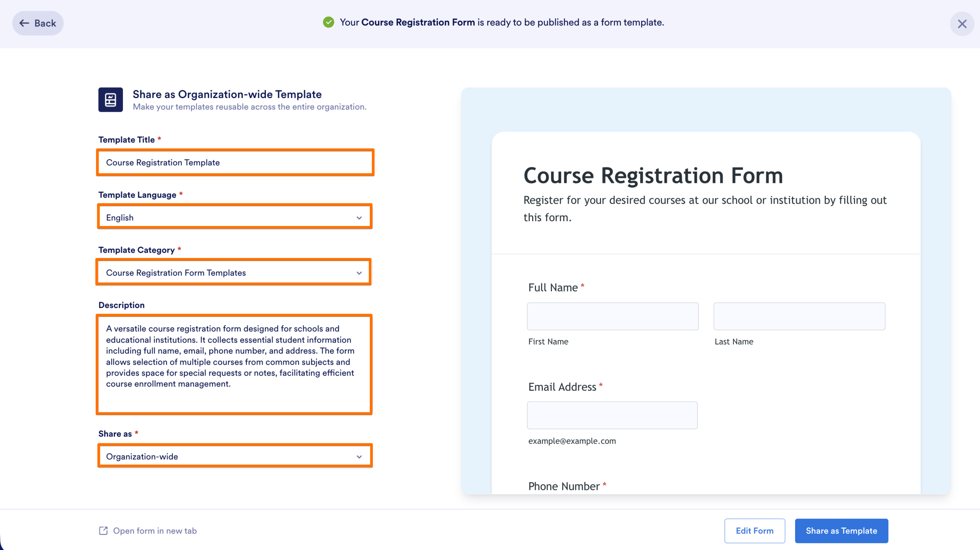The height and width of the screenshot is (550, 980).
Task: Click the green success checkmark icon
Action: [328, 22]
